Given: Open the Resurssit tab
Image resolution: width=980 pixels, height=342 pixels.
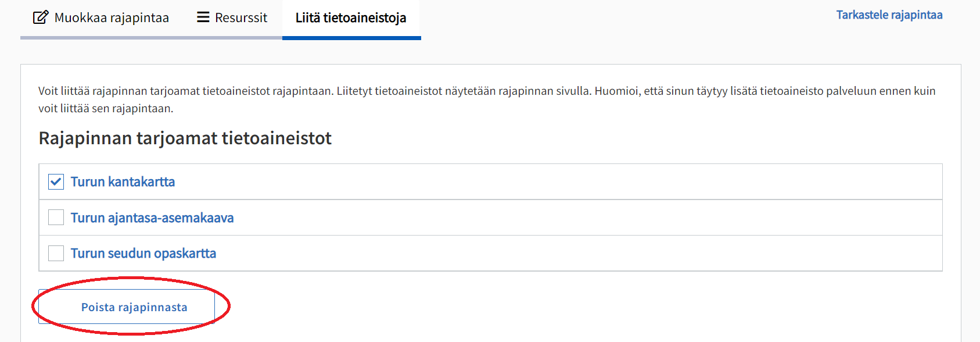Looking at the screenshot, I should [231, 17].
